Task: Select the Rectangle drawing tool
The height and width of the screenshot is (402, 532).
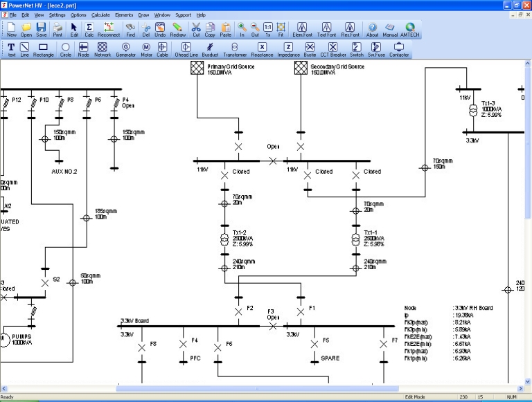Action: [44, 50]
